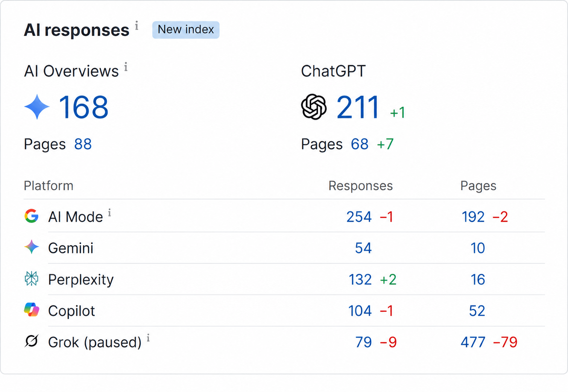The height and width of the screenshot is (392, 568).
Task: Click the Perplexity logo icon
Action: pos(32,279)
